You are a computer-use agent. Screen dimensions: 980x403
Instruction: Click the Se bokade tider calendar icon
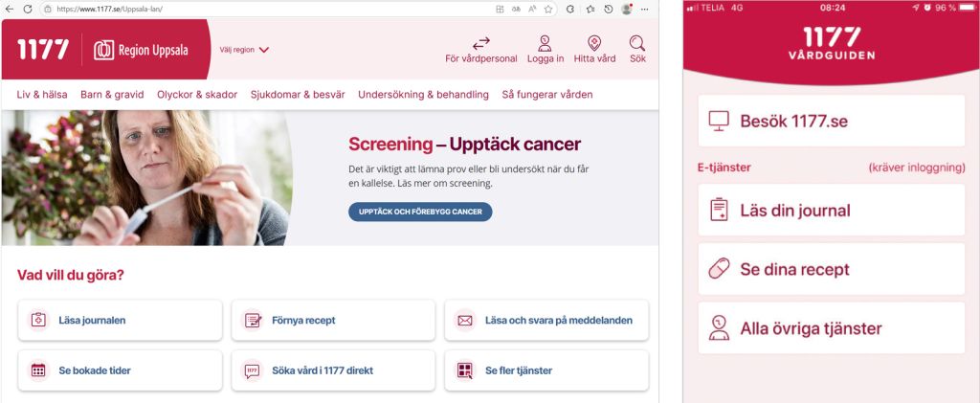(38, 370)
